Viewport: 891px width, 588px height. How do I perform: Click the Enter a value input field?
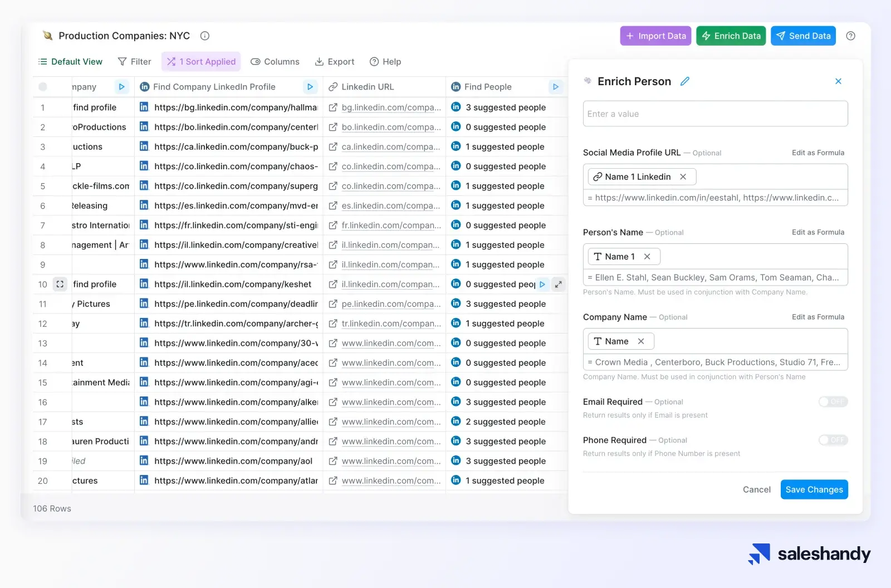[715, 114]
